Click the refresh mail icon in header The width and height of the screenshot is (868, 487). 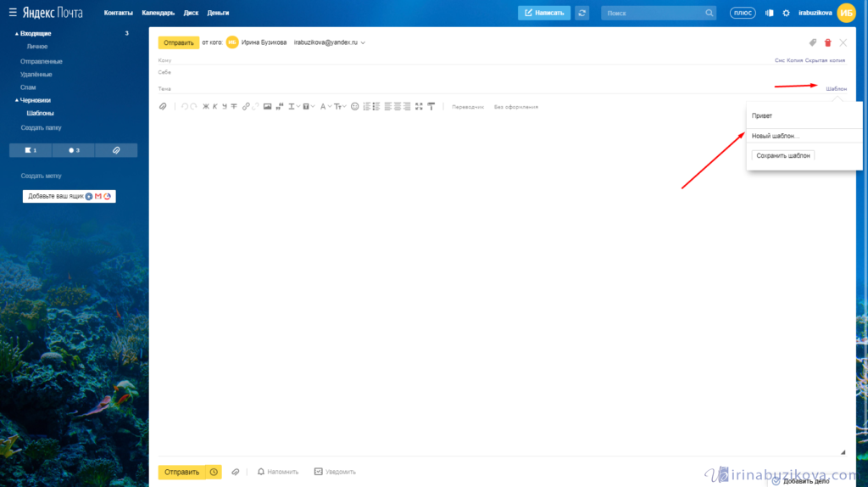(581, 13)
